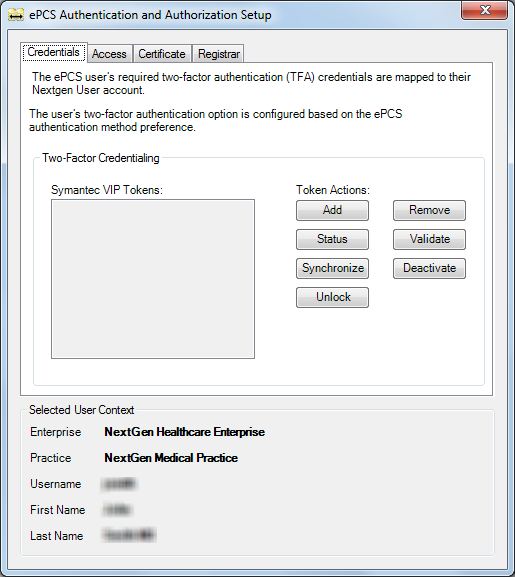Click the Validate token button
Screen dimensions: 515x577
pos(429,239)
